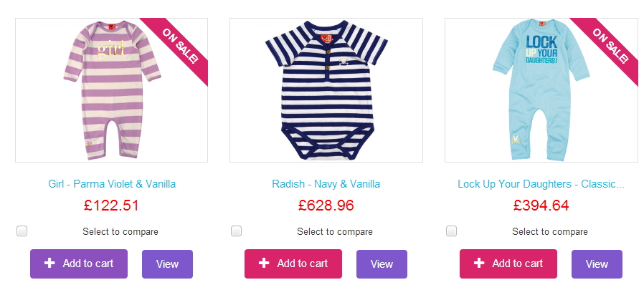The image size is (644, 290).
Task: Check compare box for Lock Up Your Daughters
Action: pos(452,231)
